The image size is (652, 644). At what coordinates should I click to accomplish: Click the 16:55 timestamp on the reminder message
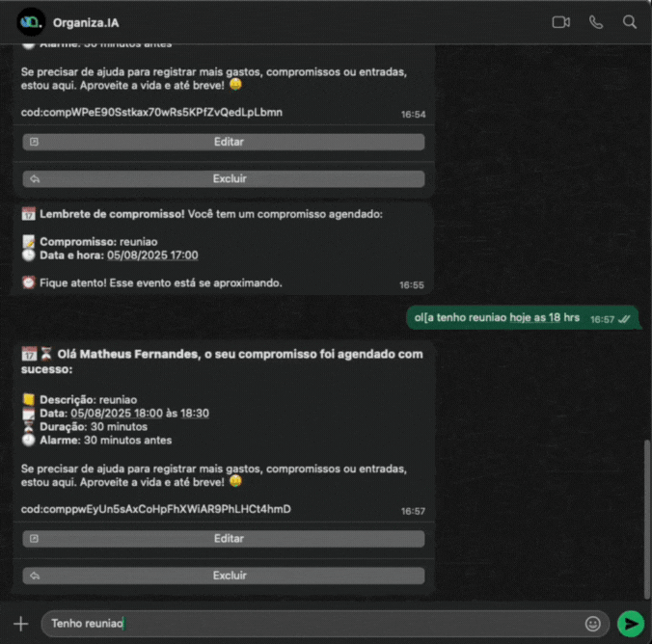point(412,285)
